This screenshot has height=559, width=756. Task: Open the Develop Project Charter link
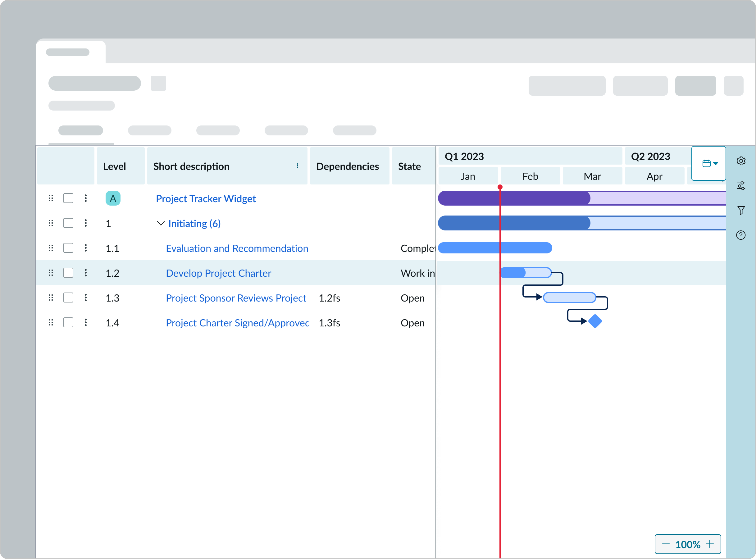[218, 273]
